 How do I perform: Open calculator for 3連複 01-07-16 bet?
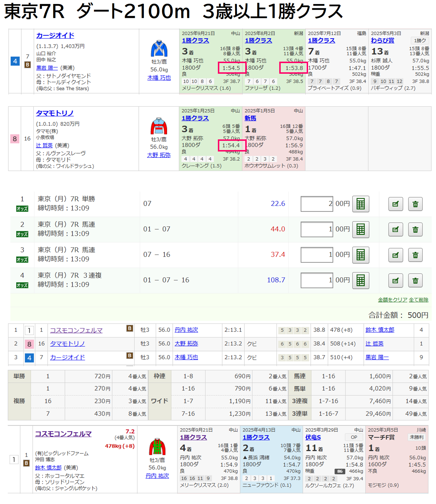[360, 280]
